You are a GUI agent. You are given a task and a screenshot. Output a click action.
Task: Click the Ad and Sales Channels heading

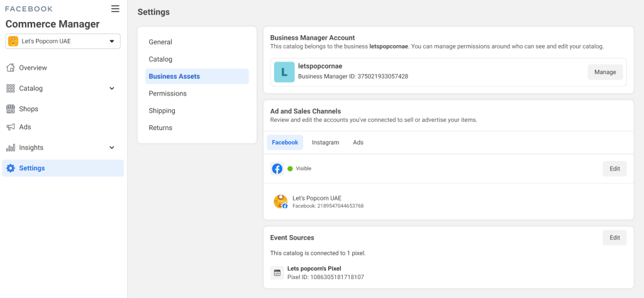pos(306,111)
